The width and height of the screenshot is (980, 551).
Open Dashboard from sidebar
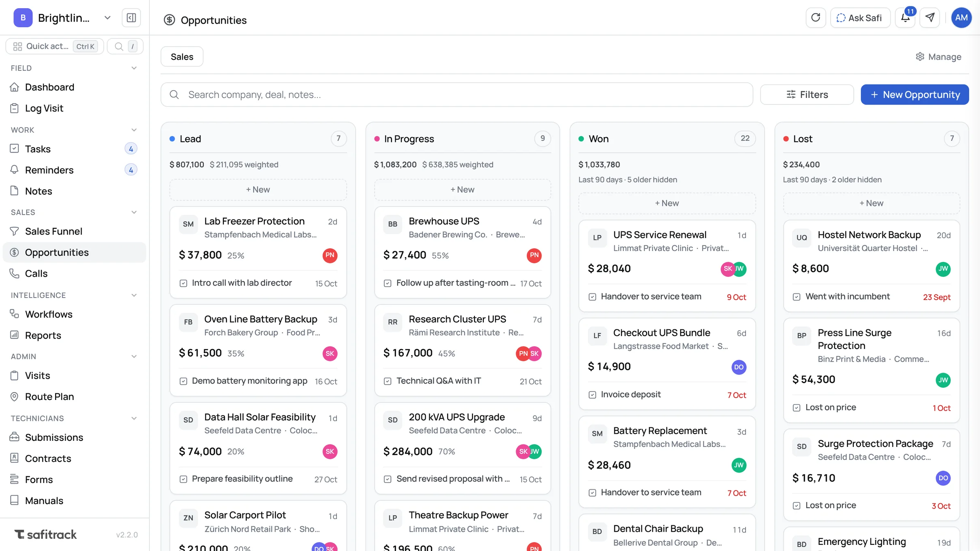(74, 87)
